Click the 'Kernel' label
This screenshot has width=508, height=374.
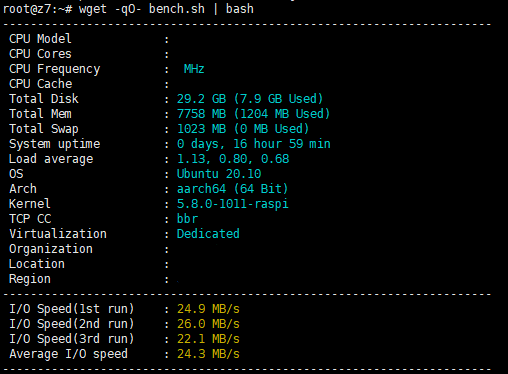(x=30, y=204)
